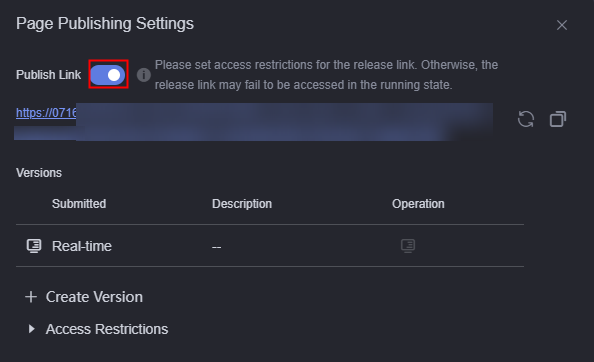Click the Description column header
Screen dimensions: 594x362
pyautogui.click(x=242, y=204)
